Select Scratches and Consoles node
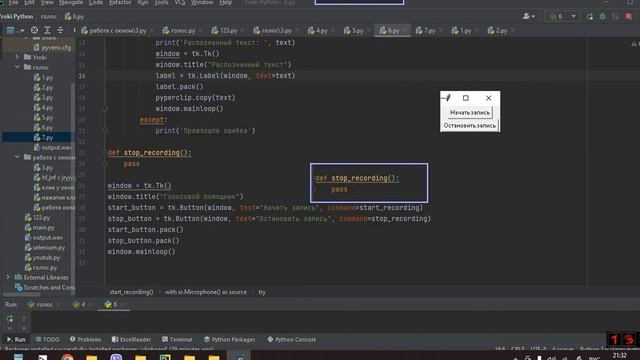This screenshot has height=360, width=640. (x=45, y=287)
